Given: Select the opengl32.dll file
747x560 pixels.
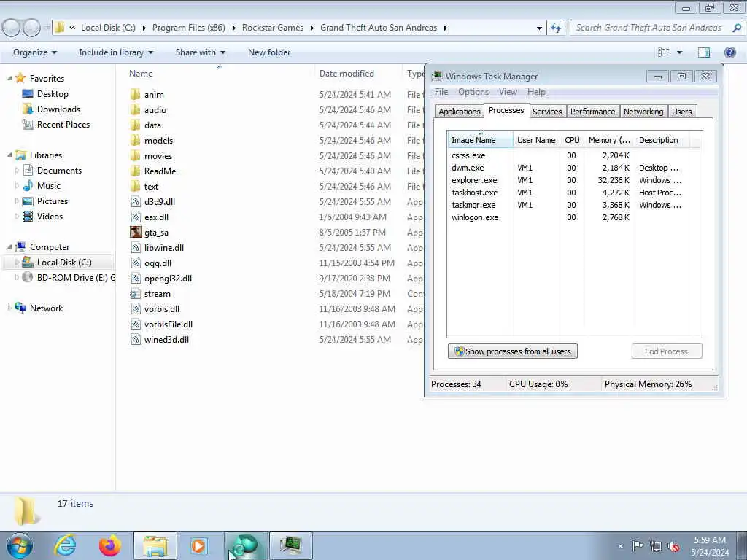Looking at the screenshot, I should 169,278.
